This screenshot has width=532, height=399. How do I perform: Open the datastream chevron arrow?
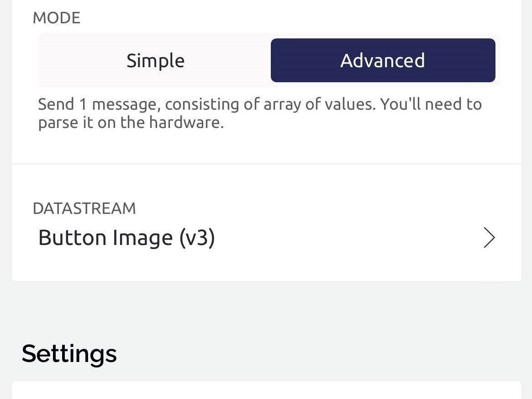tap(489, 238)
